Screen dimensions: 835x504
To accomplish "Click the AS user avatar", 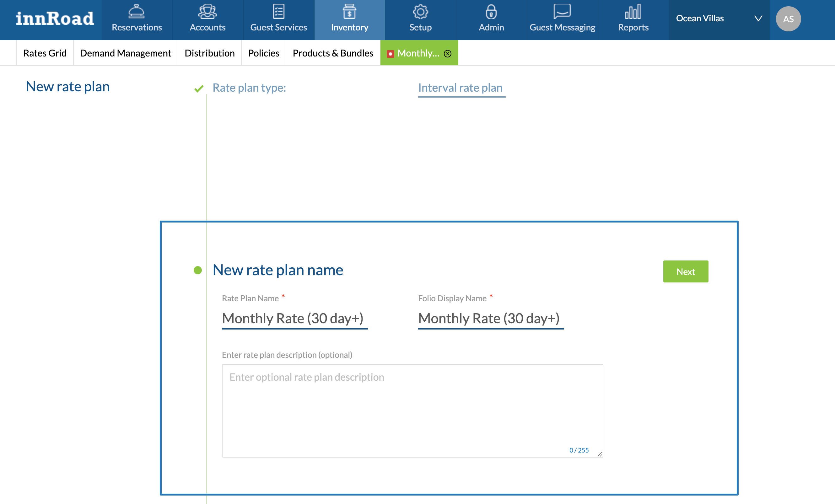I will (788, 19).
